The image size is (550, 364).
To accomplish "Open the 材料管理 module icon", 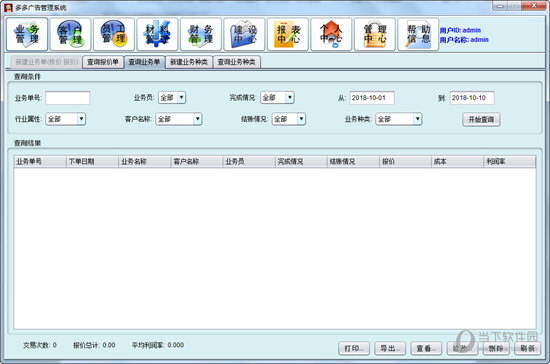I will 157,34.
